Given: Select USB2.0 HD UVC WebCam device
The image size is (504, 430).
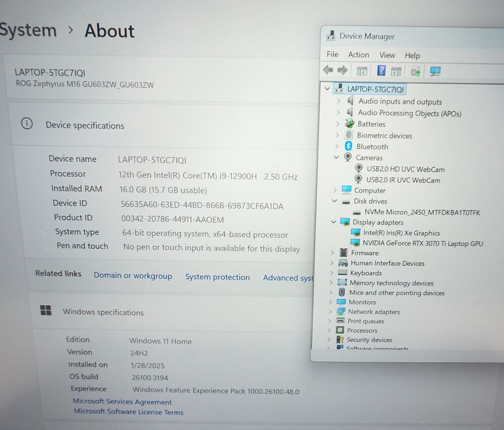Looking at the screenshot, I should [406, 169].
